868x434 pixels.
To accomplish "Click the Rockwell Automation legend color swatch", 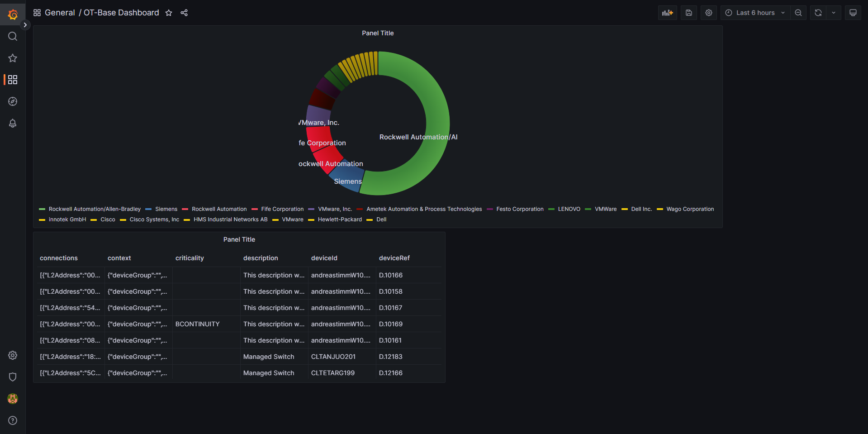I will coord(185,209).
